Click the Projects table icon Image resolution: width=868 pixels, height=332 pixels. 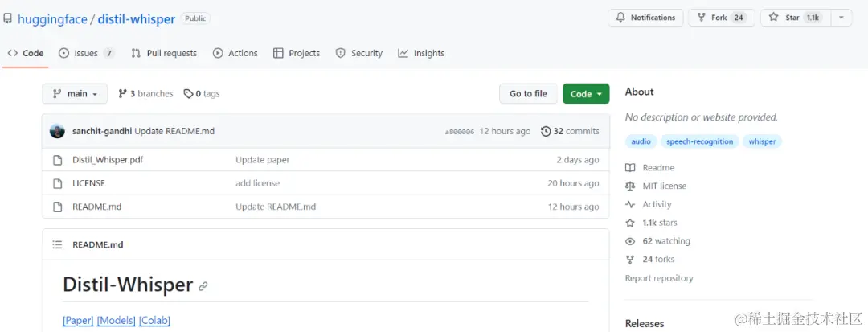pos(278,53)
